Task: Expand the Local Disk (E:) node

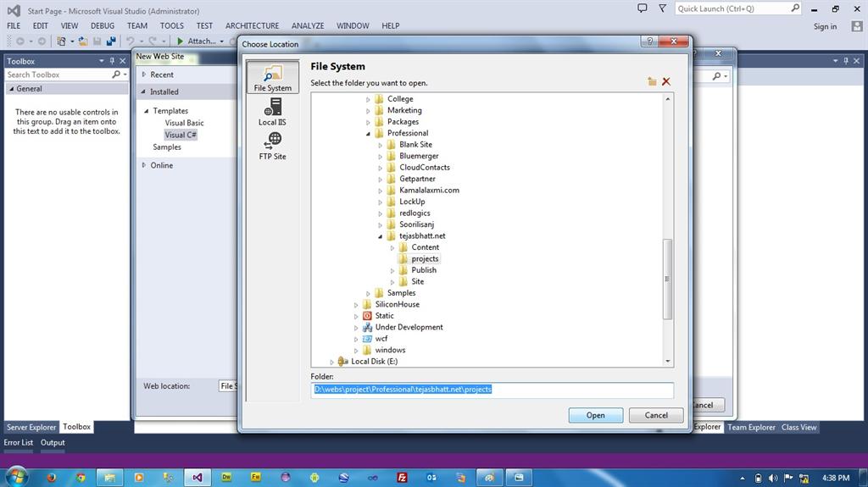Action: tap(332, 362)
